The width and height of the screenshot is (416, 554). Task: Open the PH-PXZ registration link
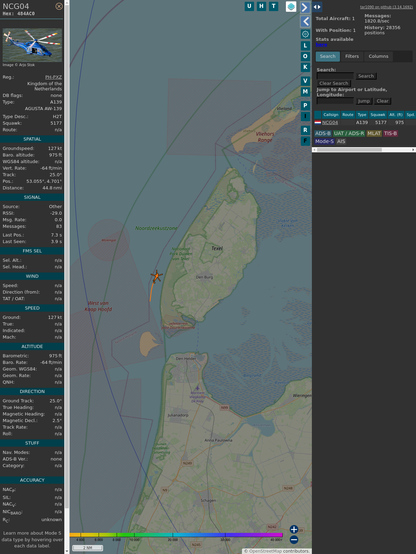(x=53, y=77)
